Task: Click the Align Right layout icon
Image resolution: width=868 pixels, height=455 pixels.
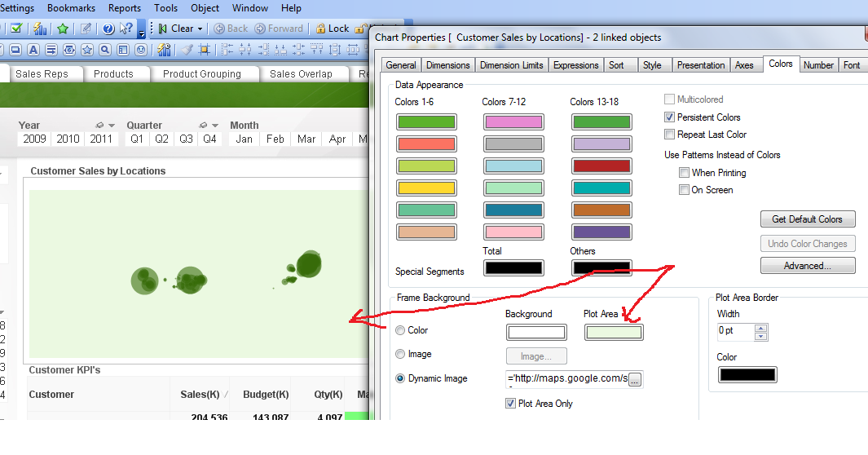Action: 263,49
